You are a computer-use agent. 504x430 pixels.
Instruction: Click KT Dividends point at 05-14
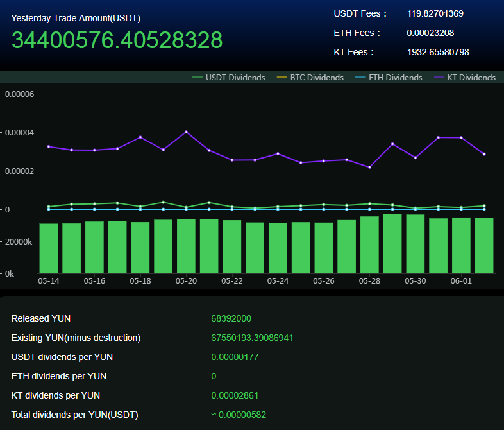(49, 147)
